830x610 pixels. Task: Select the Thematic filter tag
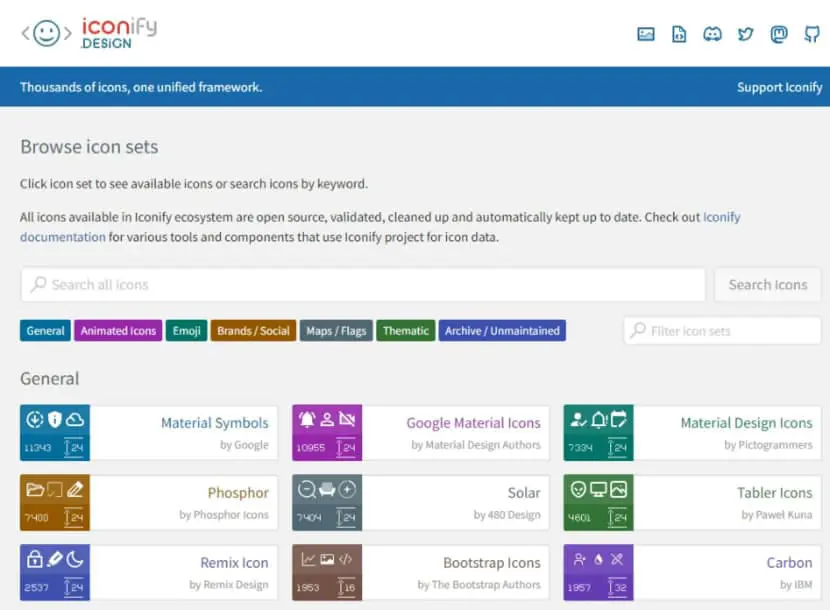pyautogui.click(x=405, y=330)
